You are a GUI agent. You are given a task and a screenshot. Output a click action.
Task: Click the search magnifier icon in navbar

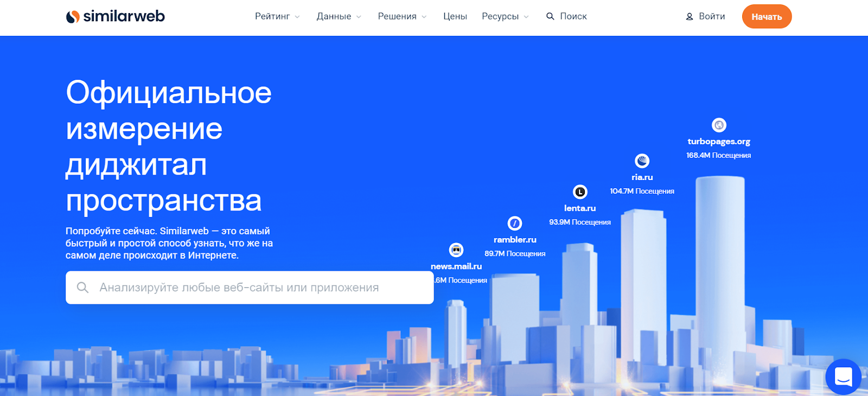[550, 16]
